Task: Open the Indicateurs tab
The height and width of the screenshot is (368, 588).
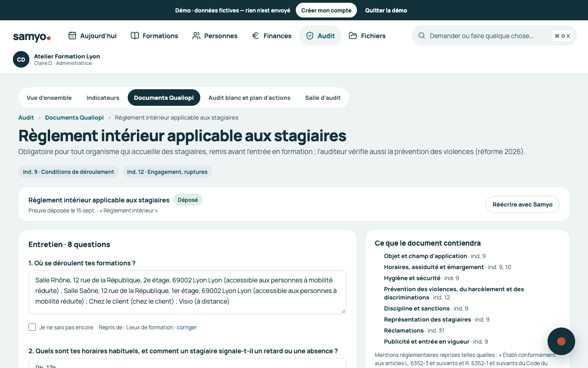Action: 103,98
